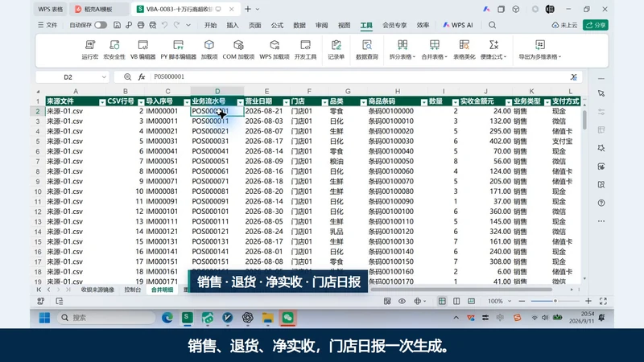This screenshot has height=362, width=644.
Task: Click the save icon in quick toolbar
Action: point(117,25)
